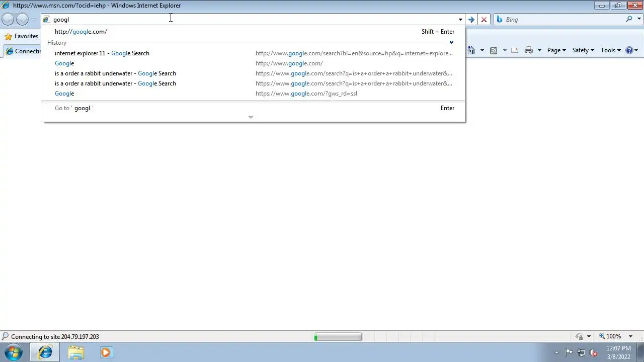
Task: Open the recent pages dropdown arrow
Action: pyautogui.click(x=33, y=20)
